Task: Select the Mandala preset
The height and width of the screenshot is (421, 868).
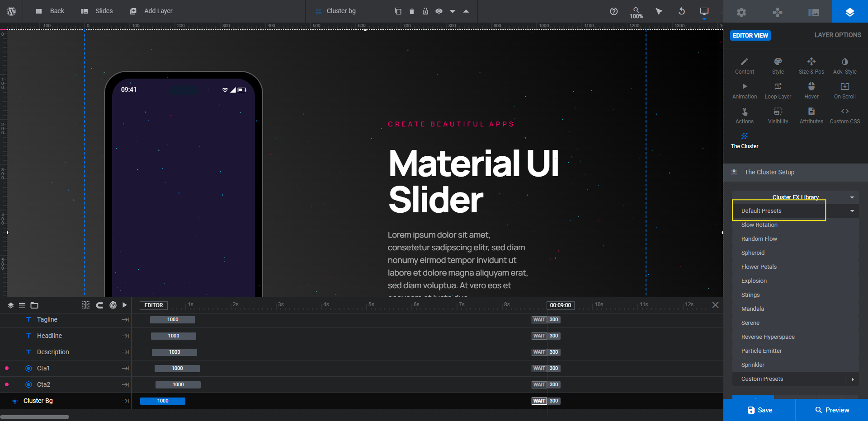Action: 796,309
